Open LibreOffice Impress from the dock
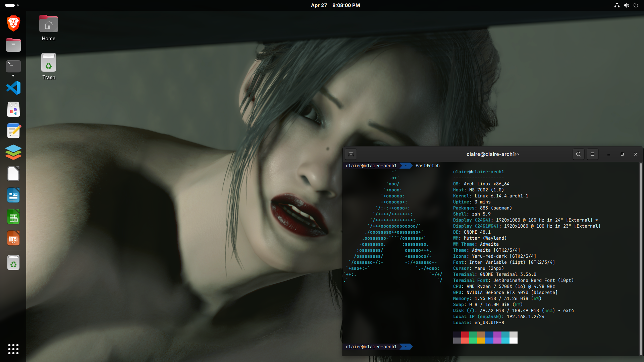 [x=13, y=238]
